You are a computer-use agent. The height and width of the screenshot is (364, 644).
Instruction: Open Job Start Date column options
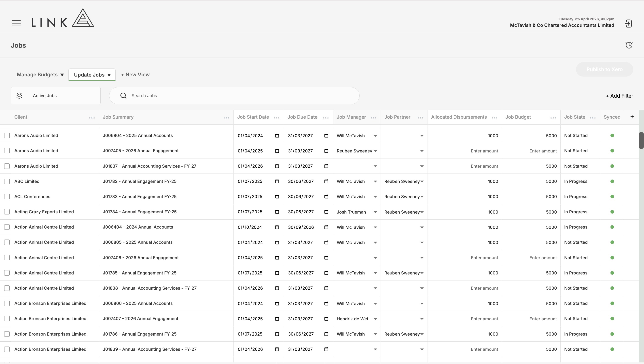pos(277,118)
